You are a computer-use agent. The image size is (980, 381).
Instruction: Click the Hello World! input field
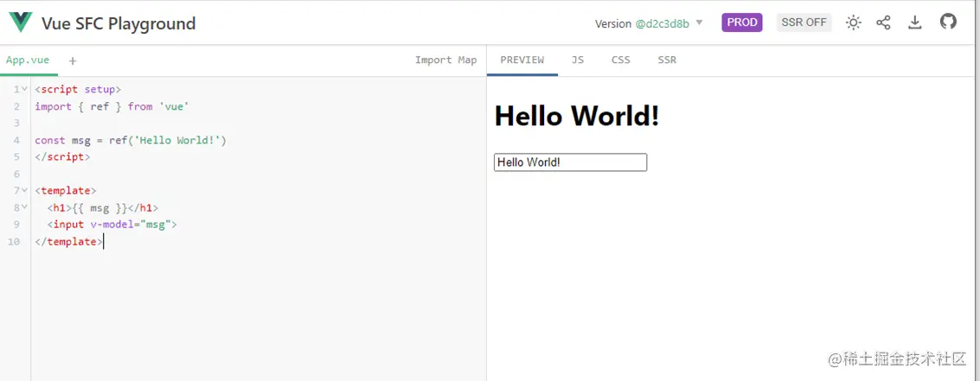pyautogui.click(x=570, y=162)
